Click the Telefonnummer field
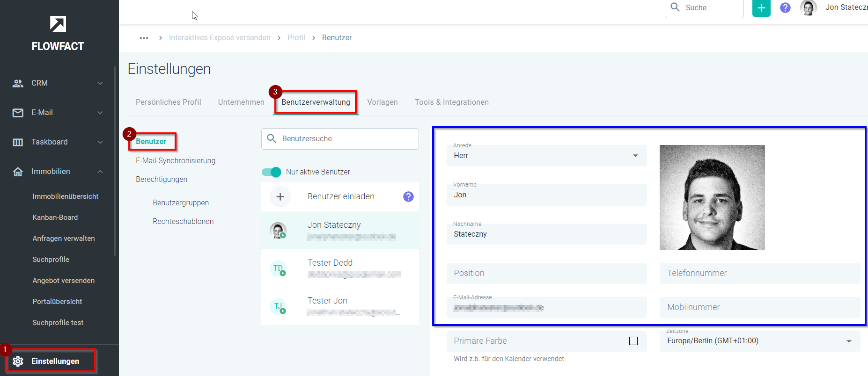 coord(760,273)
